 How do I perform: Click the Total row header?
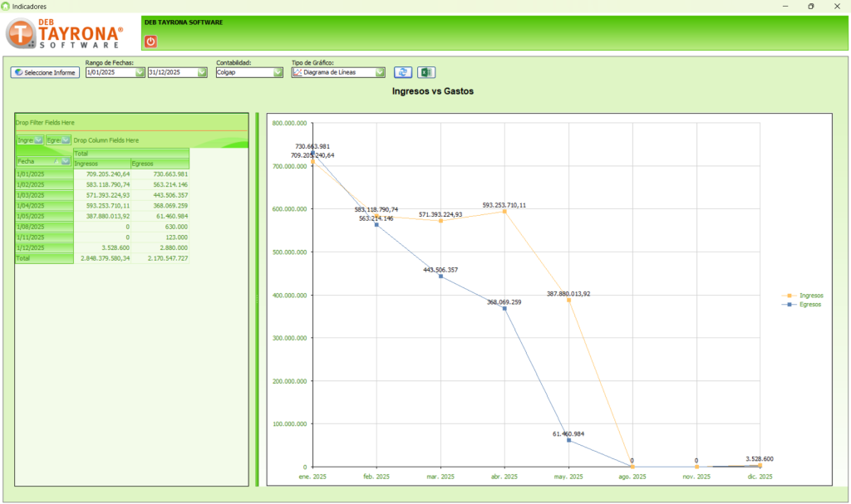(43, 258)
